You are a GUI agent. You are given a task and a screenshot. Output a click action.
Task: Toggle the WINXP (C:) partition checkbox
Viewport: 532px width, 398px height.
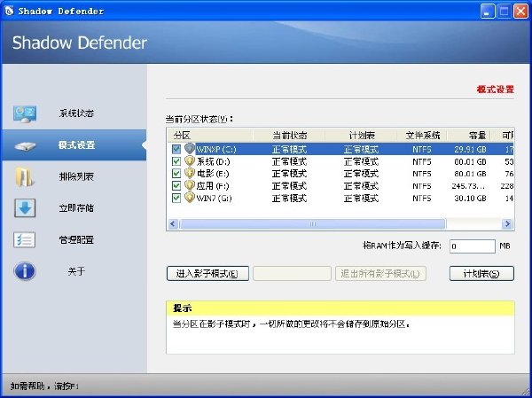[176, 149]
